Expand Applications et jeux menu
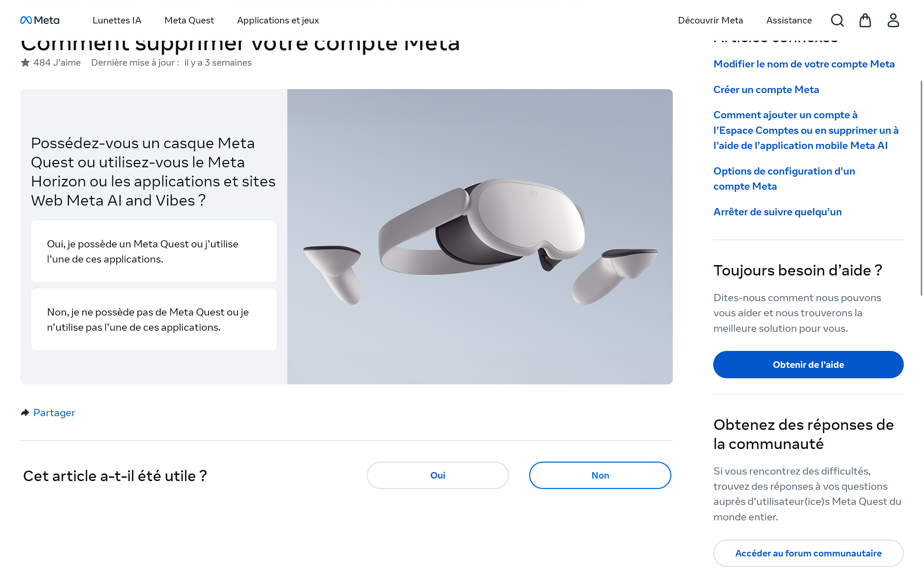Viewport: 924px width, 577px height. [x=278, y=20]
